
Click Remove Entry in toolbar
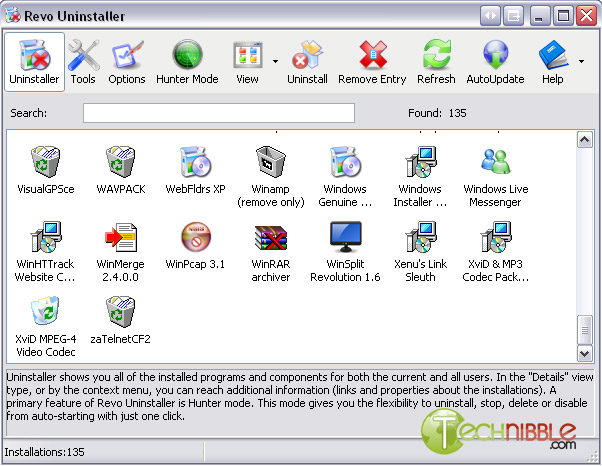click(372, 62)
